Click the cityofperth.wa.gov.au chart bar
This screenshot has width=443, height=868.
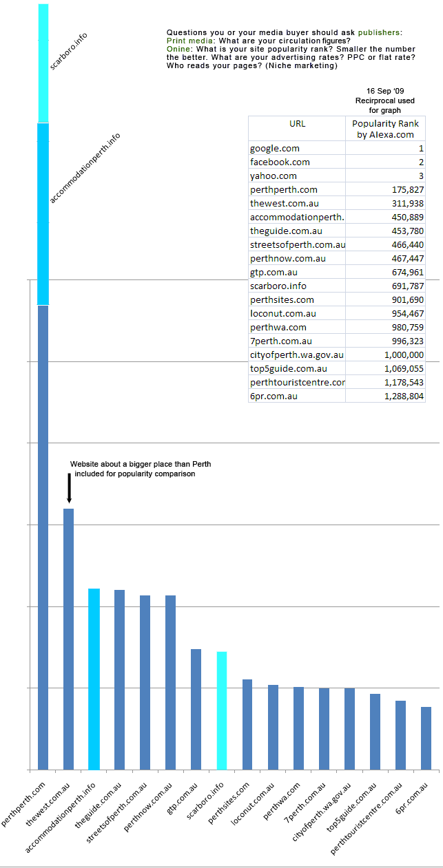350,729
